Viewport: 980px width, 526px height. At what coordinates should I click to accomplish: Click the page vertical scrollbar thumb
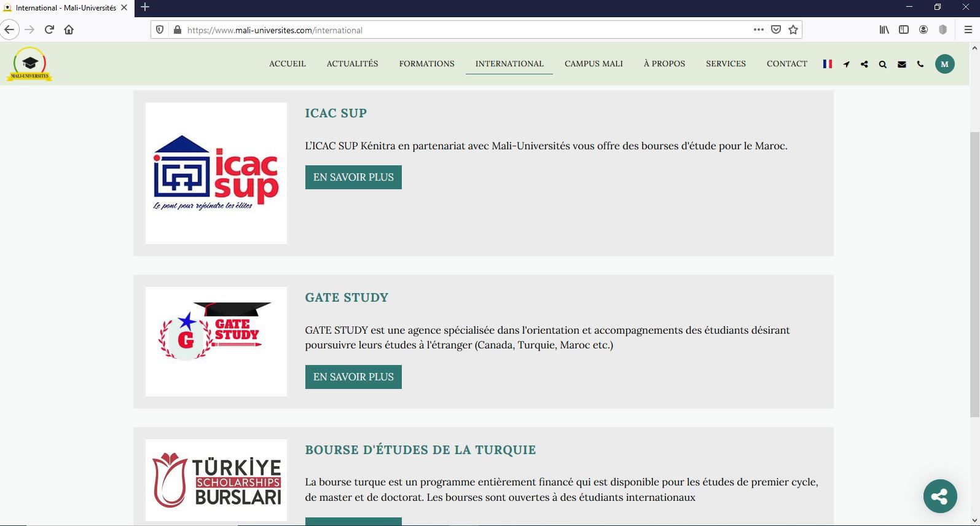pos(974,275)
